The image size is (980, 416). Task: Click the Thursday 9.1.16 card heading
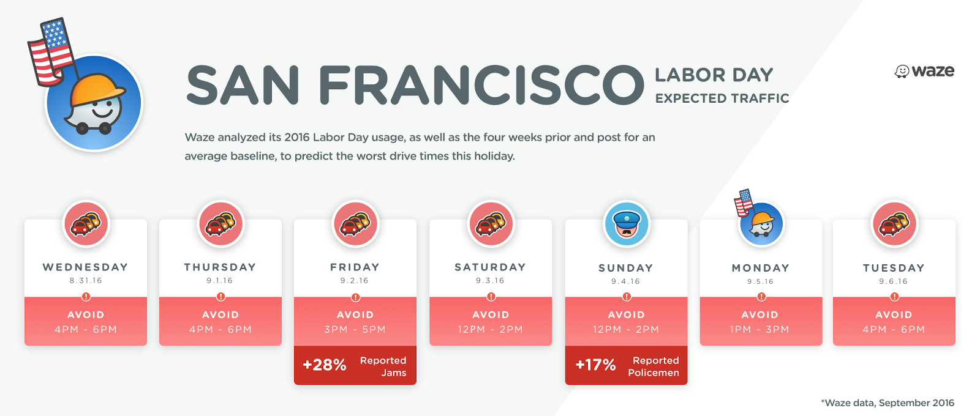pos(221,273)
